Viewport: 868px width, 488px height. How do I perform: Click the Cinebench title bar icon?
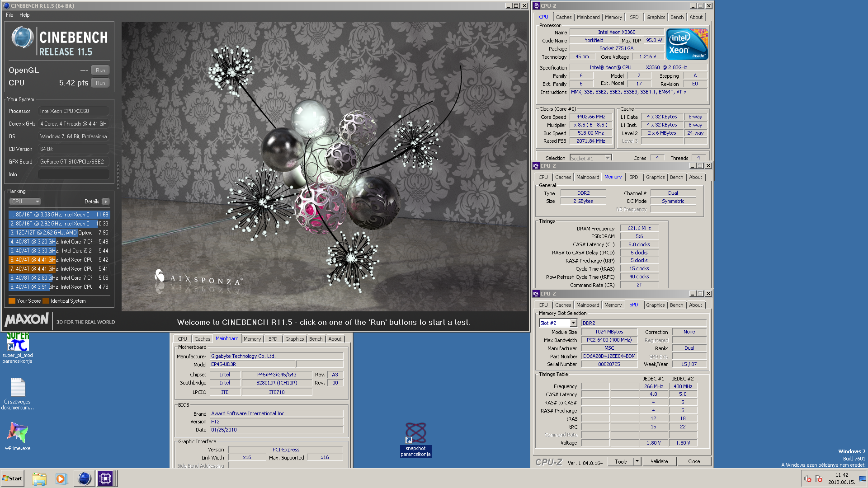6,6
